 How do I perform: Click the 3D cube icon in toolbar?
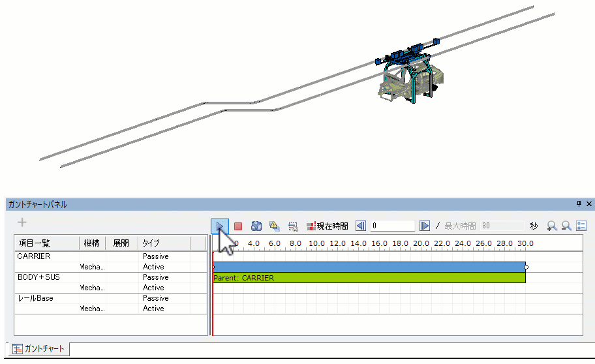tap(256, 226)
